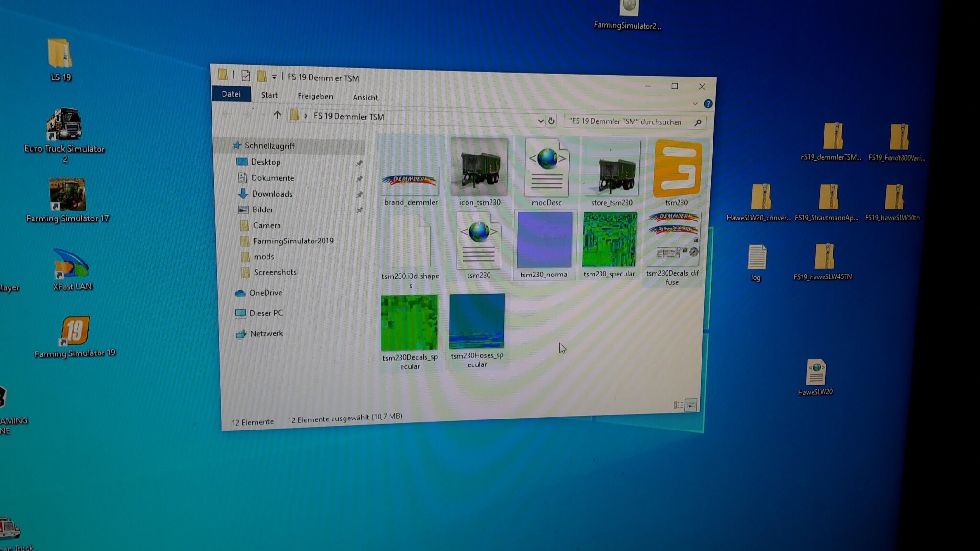The image size is (980, 551).
Task: Click the refresh icon in the address bar
Action: click(x=551, y=121)
